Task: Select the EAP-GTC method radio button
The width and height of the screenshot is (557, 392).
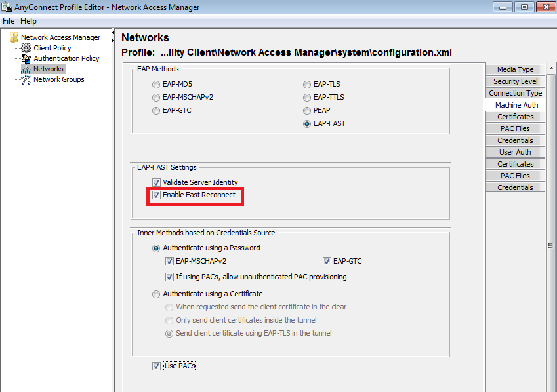Action: (156, 111)
